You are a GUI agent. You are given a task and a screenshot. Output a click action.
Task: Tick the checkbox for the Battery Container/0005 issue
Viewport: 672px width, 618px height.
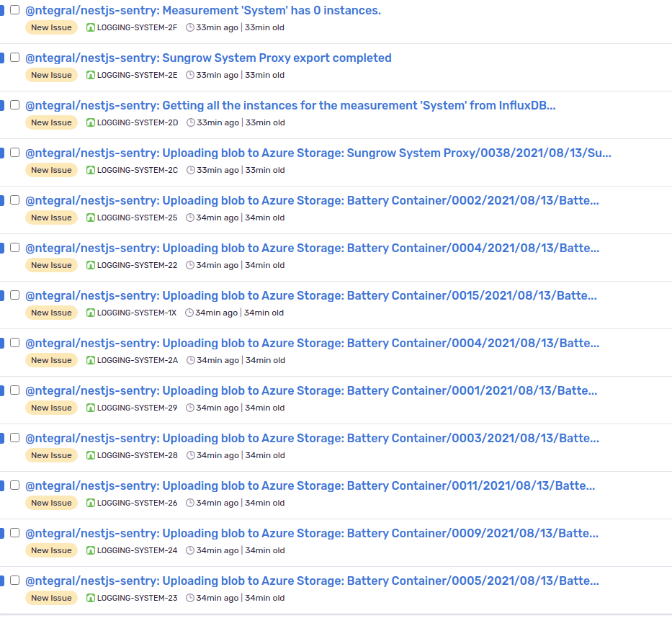(x=15, y=581)
